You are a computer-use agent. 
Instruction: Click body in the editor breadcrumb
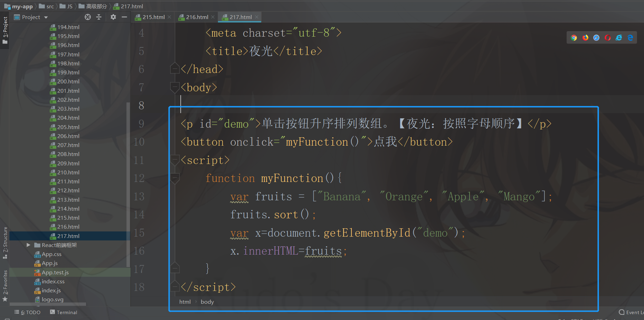click(x=207, y=302)
